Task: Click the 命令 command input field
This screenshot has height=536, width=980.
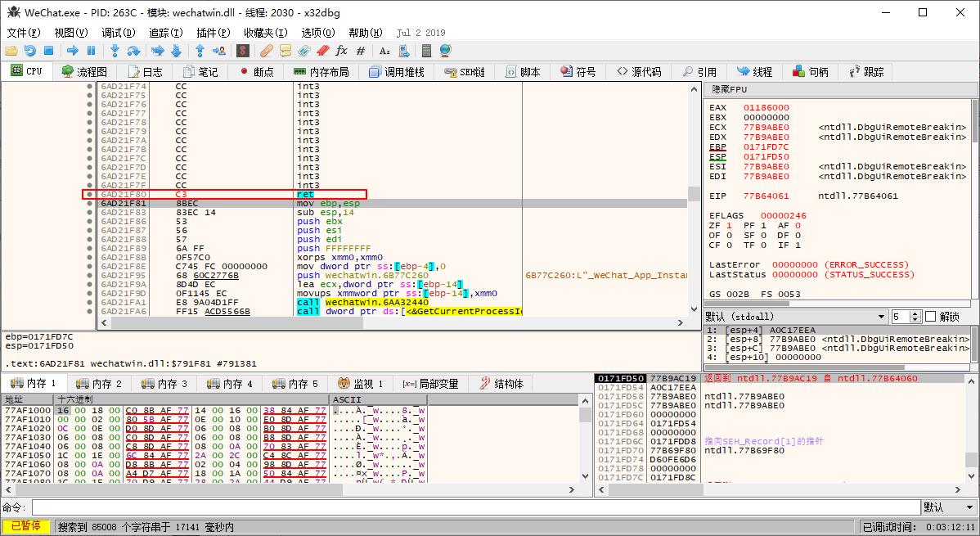Action: 474,507
